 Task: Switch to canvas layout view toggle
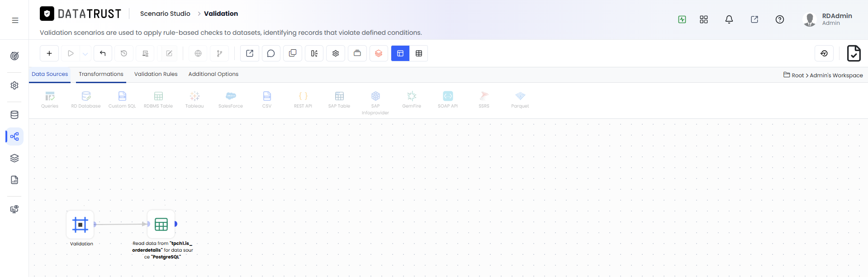click(x=400, y=53)
